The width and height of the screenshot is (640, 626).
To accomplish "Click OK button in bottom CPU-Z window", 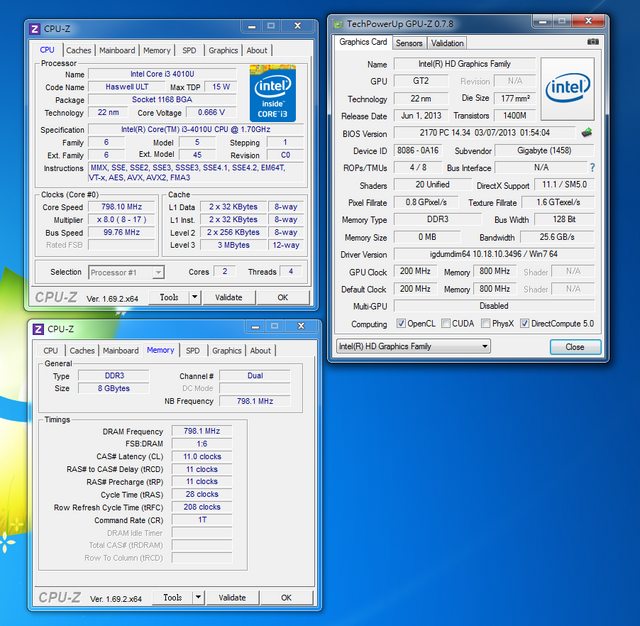I will point(286,597).
